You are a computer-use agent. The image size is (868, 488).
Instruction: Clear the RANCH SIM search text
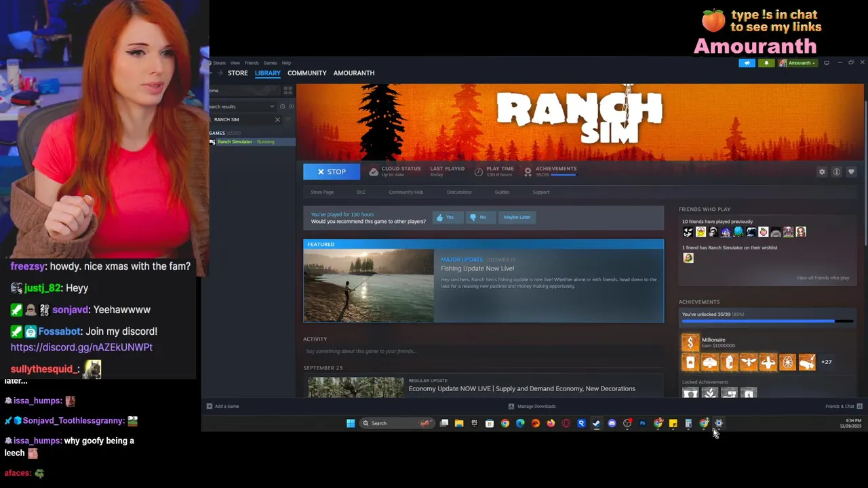click(x=277, y=119)
